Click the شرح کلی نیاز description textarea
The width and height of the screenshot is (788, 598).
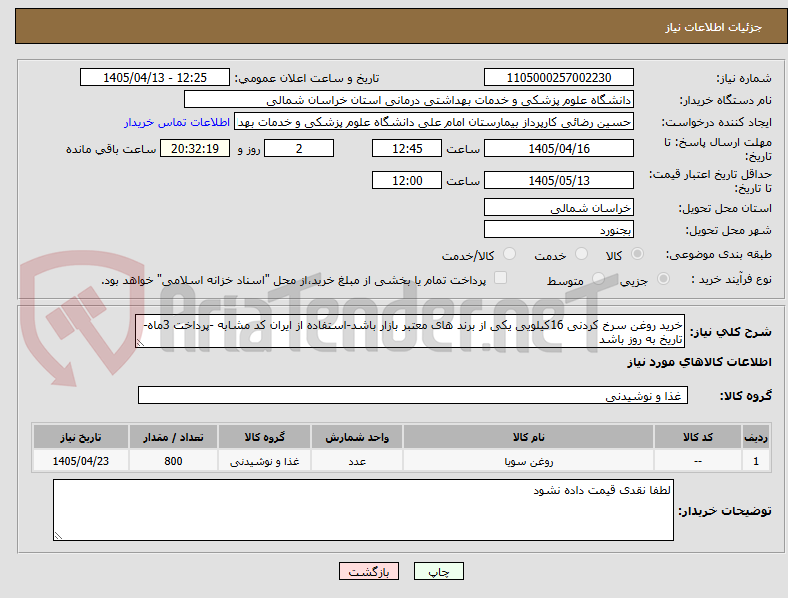410,332
